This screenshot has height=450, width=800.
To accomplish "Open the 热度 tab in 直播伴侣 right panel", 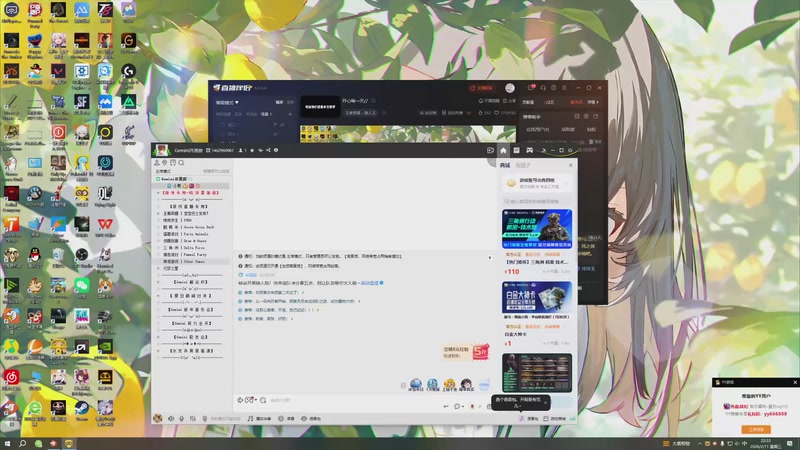I will point(576,102).
